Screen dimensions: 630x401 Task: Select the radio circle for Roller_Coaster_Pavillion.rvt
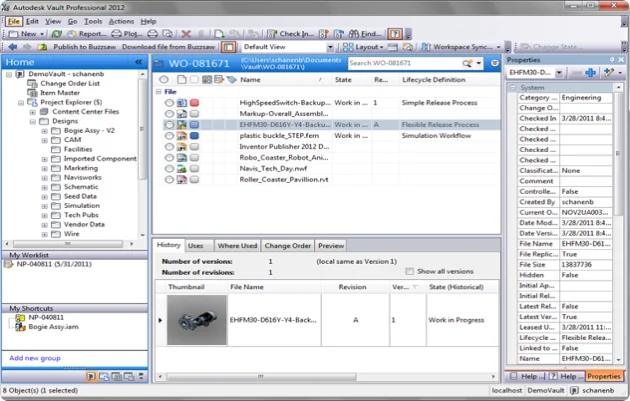[x=169, y=180]
